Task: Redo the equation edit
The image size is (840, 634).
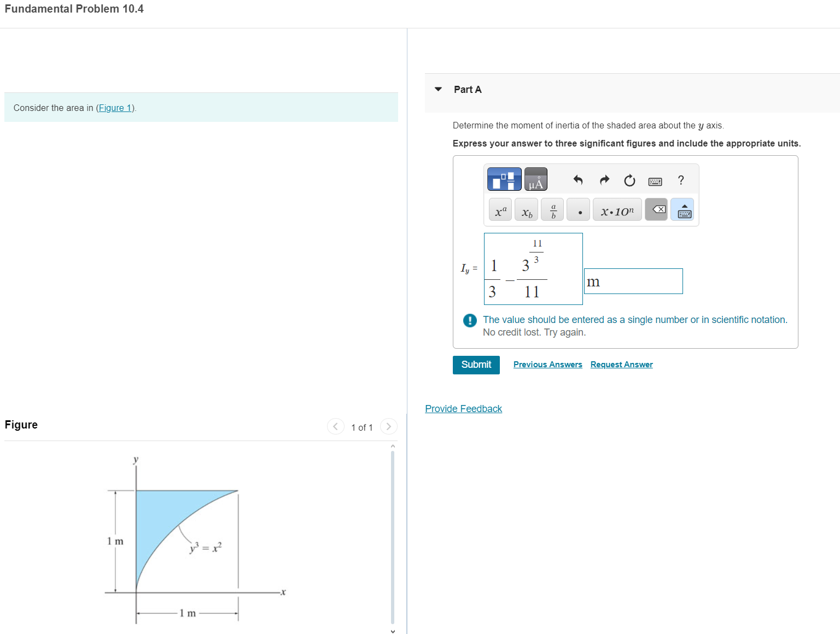Action: 604,180
